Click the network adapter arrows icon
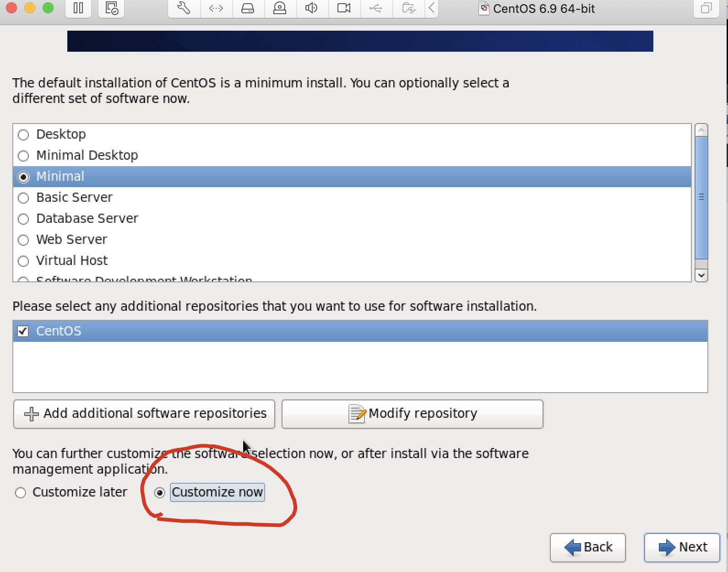Image resolution: width=728 pixels, height=572 pixels. click(216, 8)
